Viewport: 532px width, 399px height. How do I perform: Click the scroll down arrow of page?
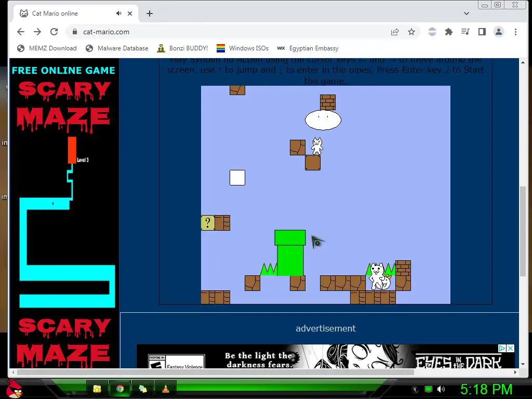tap(523, 364)
